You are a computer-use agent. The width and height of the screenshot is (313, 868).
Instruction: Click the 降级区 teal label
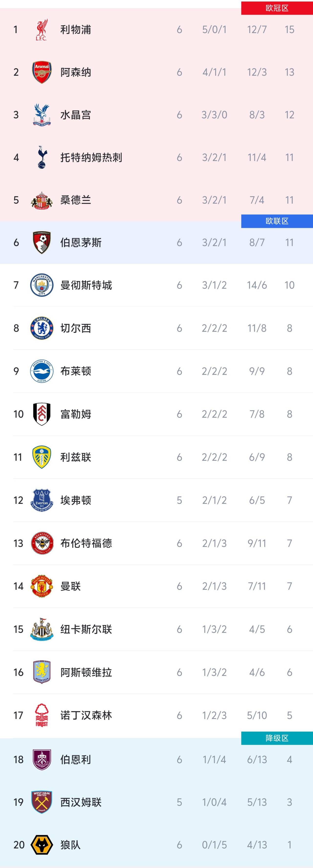[277, 738]
